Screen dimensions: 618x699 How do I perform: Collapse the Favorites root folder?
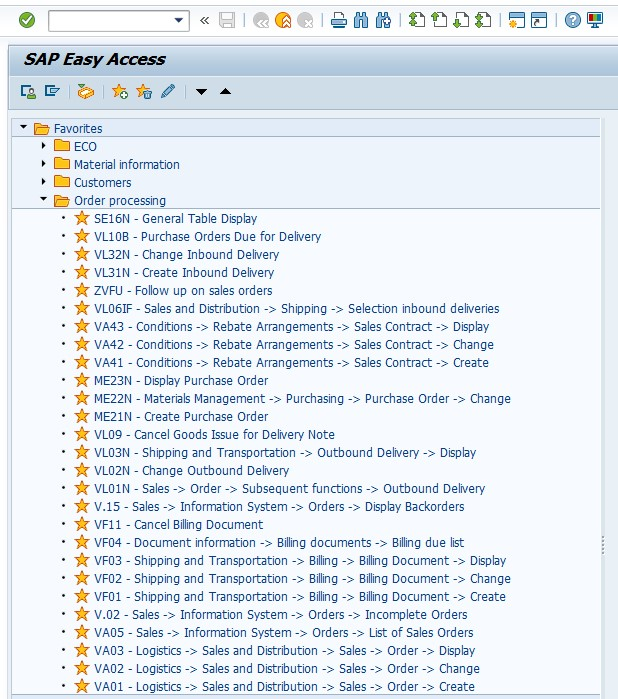pos(24,128)
